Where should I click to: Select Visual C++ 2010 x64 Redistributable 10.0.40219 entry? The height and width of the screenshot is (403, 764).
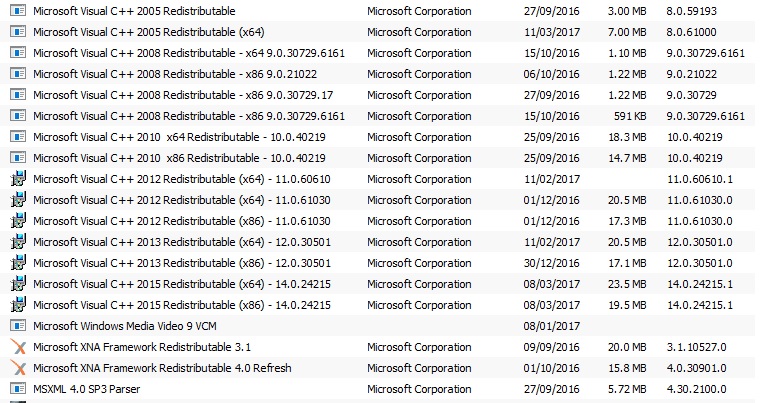point(179,137)
